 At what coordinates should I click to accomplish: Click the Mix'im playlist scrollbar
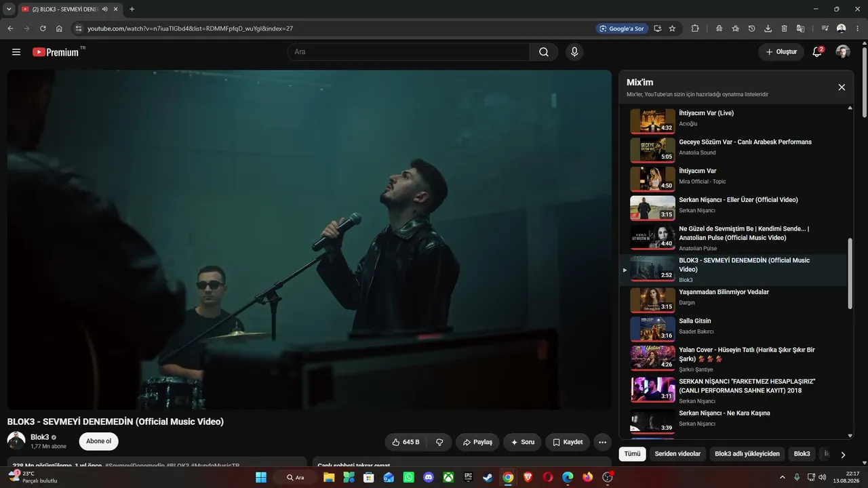click(850, 274)
